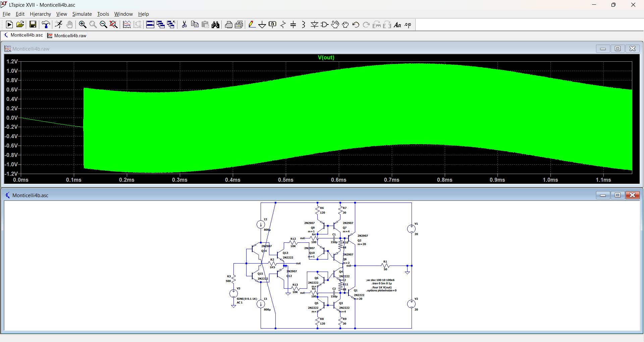Close the Monticelli4b.asc schematic window
The width and height of the screenshot is (644, 342).
[x=632, y=195]
